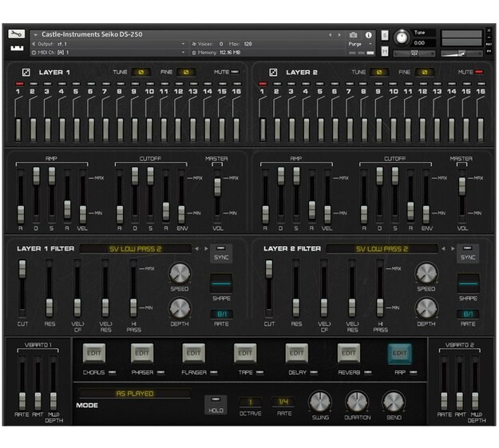This screenshot has width=499, height=448.
Task: Select Layer 2 oscillator 16 LED
Action: pyautogui.click(x=481, y=84)
